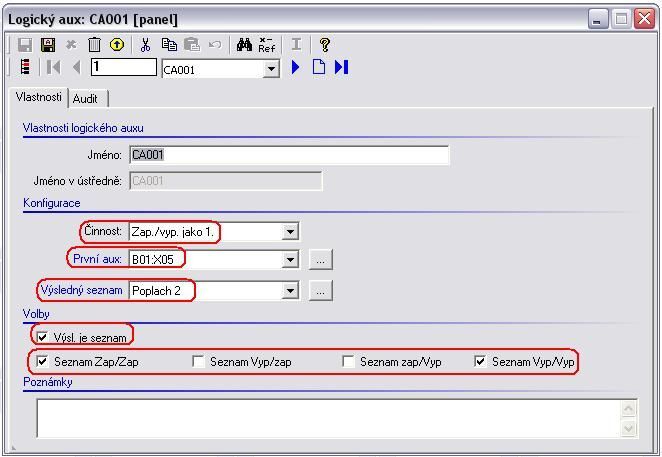Toggle the 'Výsl. je seznam' checkbox
Viewport: 662px width, 457px height.
coord(43,338)
